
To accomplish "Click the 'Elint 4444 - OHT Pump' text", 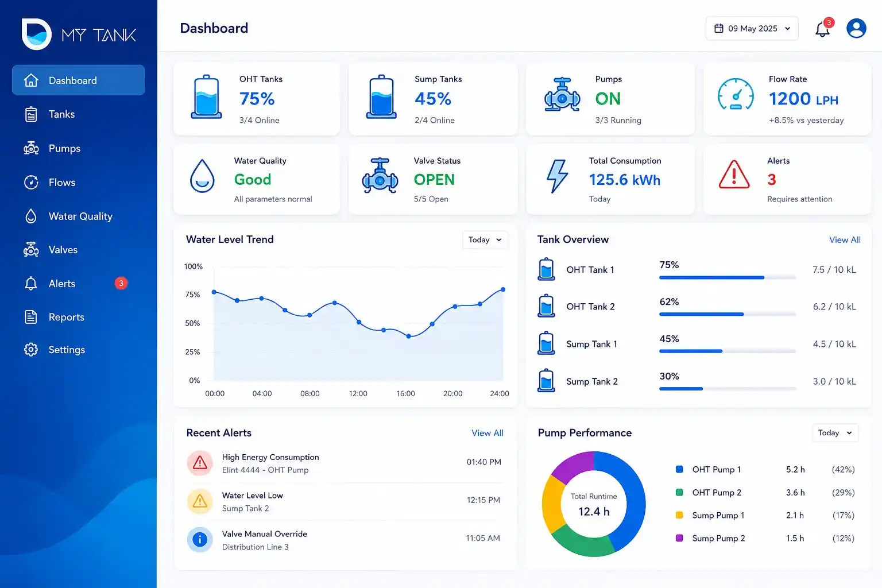I will 265,470.
